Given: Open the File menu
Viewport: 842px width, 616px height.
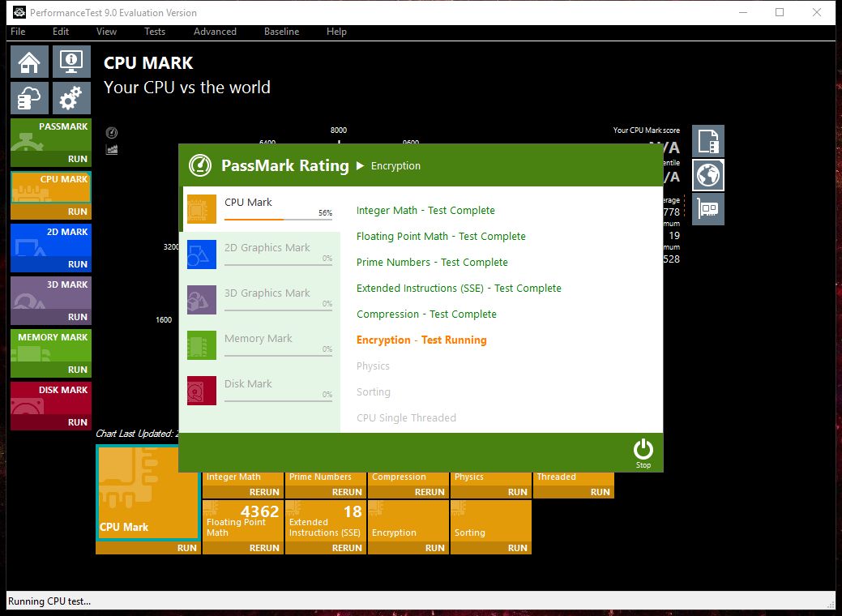Looking at the screenshot, I should click(x=18, y=32).
